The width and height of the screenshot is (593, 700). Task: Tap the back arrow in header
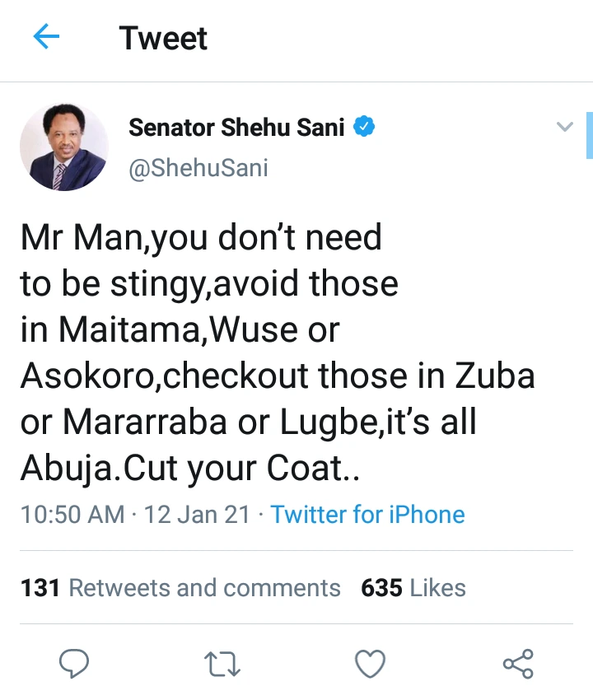(47, 38)
